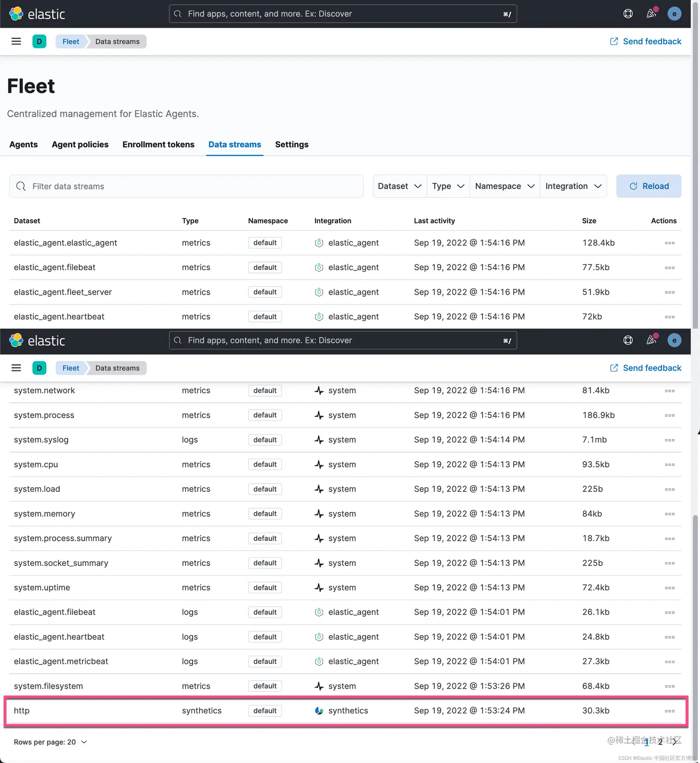Click synthetics integration icon in http row
The height and width of the screenshot is (763, 700).
click(319, 711)
